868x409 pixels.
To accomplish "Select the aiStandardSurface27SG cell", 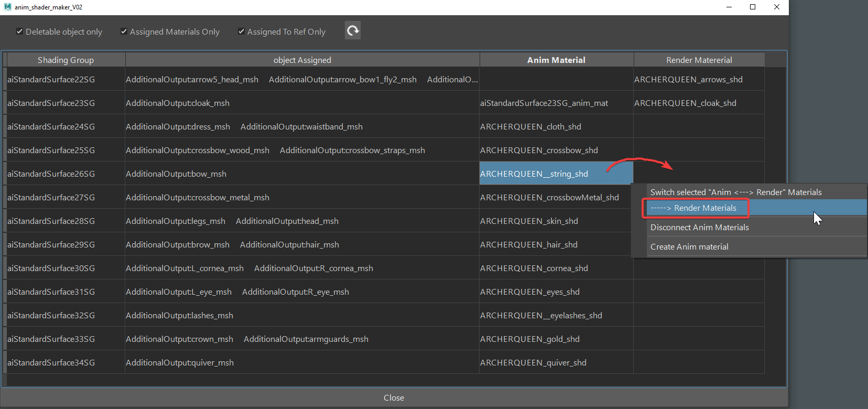I will pyautogui.click(x=66, y=197).
